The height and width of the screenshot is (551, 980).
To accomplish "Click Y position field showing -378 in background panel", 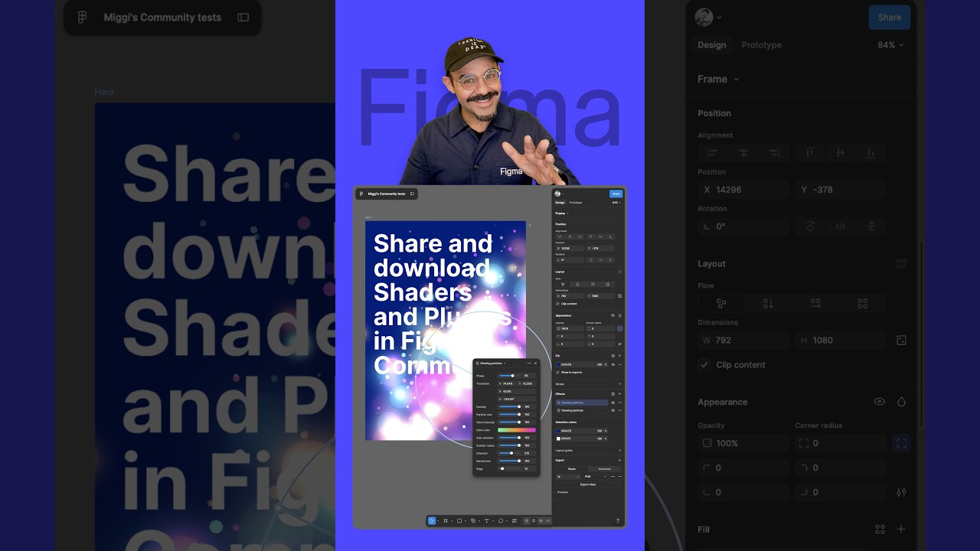I will point(841,190).
